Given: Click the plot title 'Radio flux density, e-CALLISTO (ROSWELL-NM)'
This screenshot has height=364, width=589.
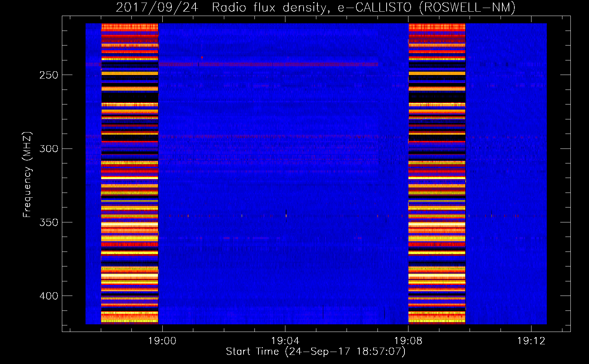Looking at the screenshot, I should [x=363, y=7].
